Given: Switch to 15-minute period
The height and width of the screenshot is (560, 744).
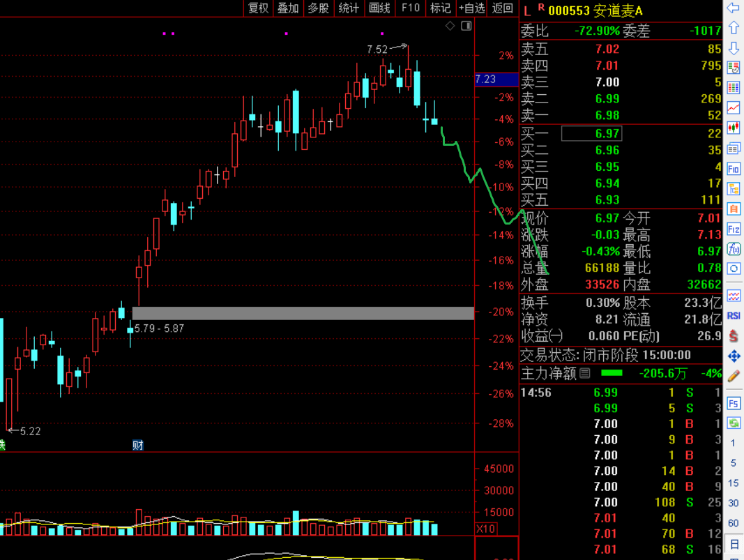Looking at the screenshot, I should tap(733, 483).
